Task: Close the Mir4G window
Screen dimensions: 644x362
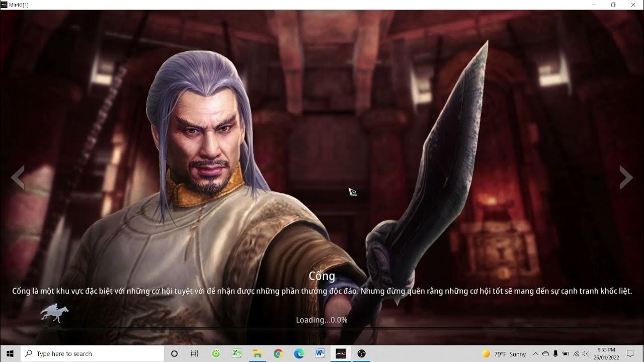Action: (633, 5)
